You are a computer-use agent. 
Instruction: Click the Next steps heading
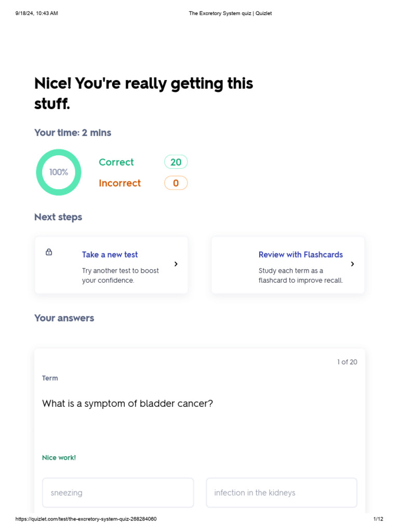(x=58, y=217)
